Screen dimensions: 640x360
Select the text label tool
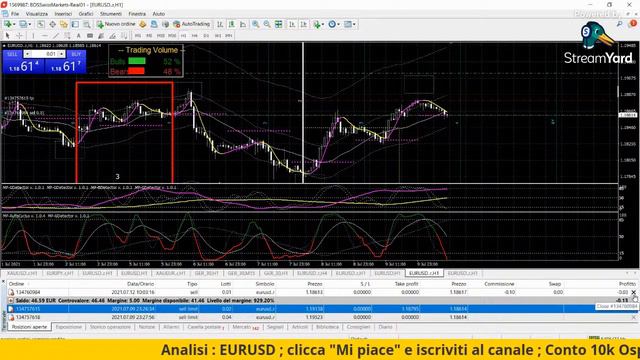[x=90, y=36]
